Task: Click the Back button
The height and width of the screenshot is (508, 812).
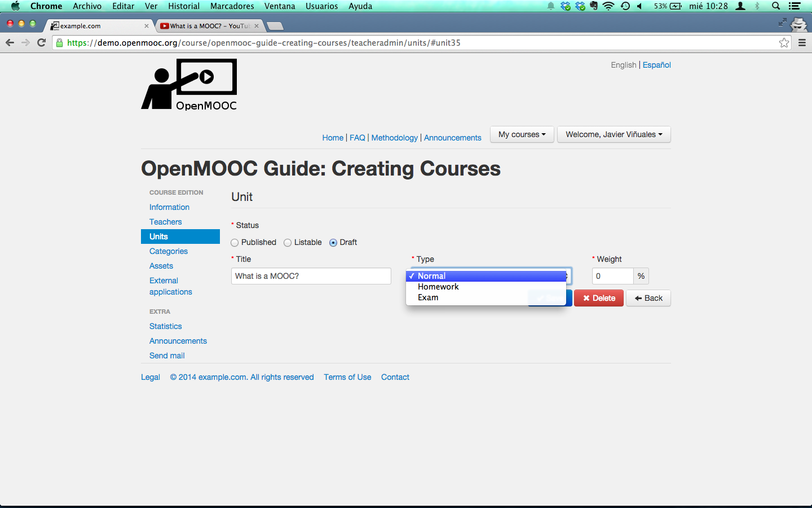Action: pyautogui.click(x=648, y=298)
